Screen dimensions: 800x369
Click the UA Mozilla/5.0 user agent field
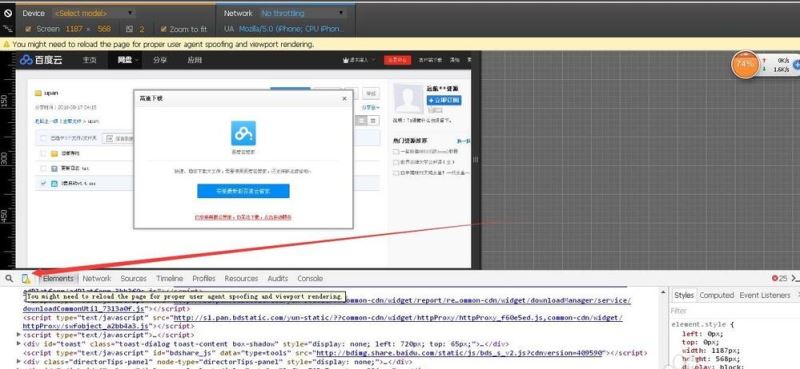coord(291,29)
